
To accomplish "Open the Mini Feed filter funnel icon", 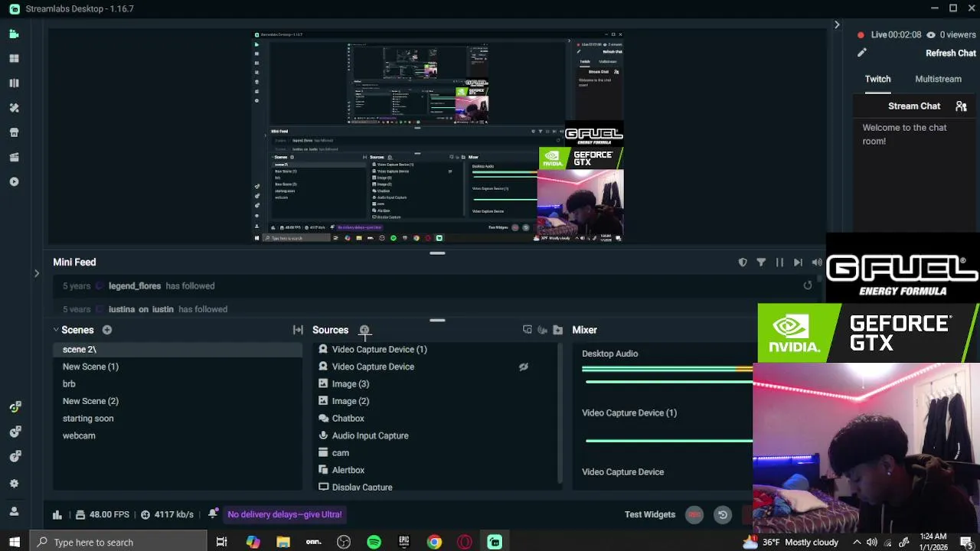I will pos(761,262).
